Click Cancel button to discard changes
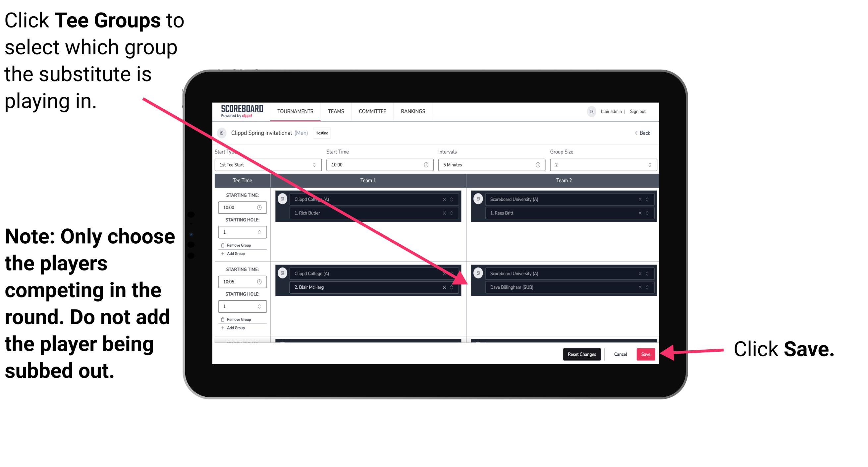 coord(620,353)
